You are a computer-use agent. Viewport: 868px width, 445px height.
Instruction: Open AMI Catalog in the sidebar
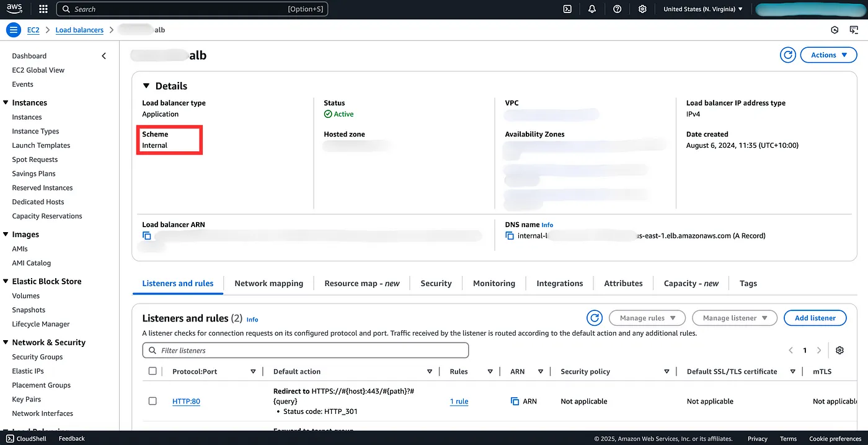click(32, 263)
